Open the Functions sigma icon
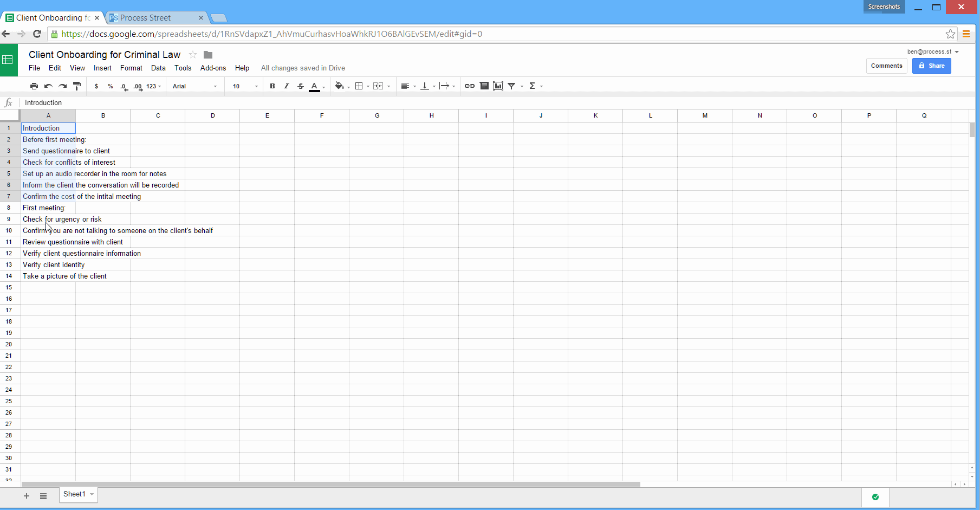 pos(533,86)
